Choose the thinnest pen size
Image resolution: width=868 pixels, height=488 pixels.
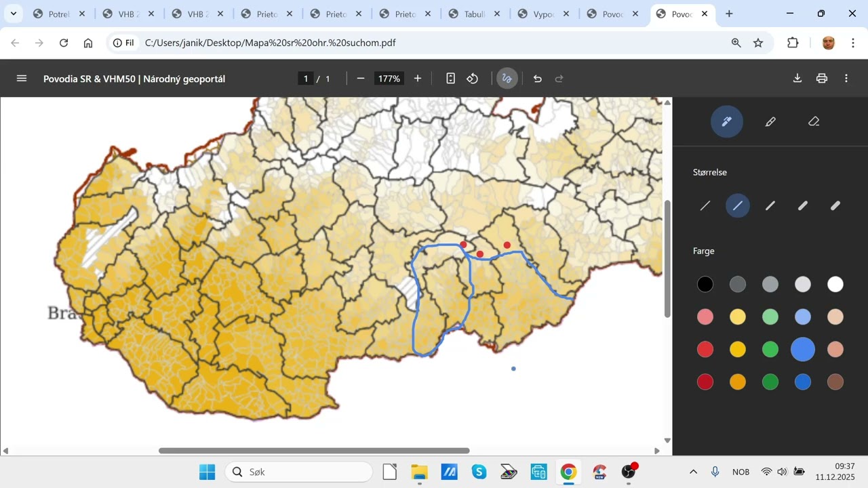(x=705, y=205)
